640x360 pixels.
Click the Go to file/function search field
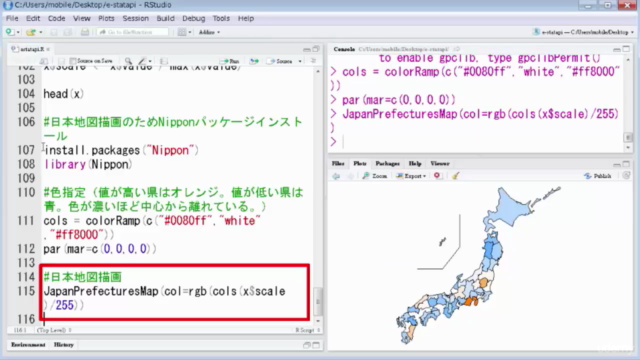click(x=133, y=32)
